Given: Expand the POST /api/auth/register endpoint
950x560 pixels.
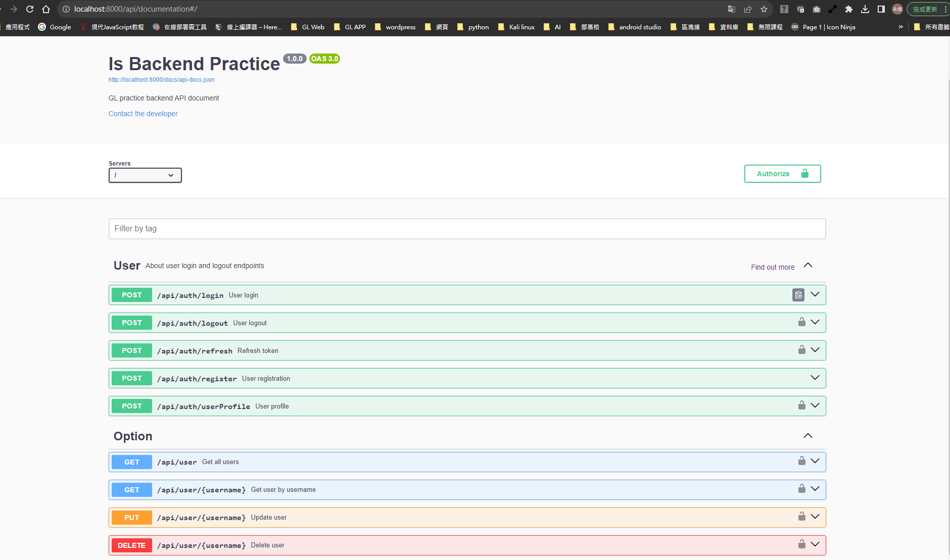Looking at the screenshot, I should pos(815,377).
